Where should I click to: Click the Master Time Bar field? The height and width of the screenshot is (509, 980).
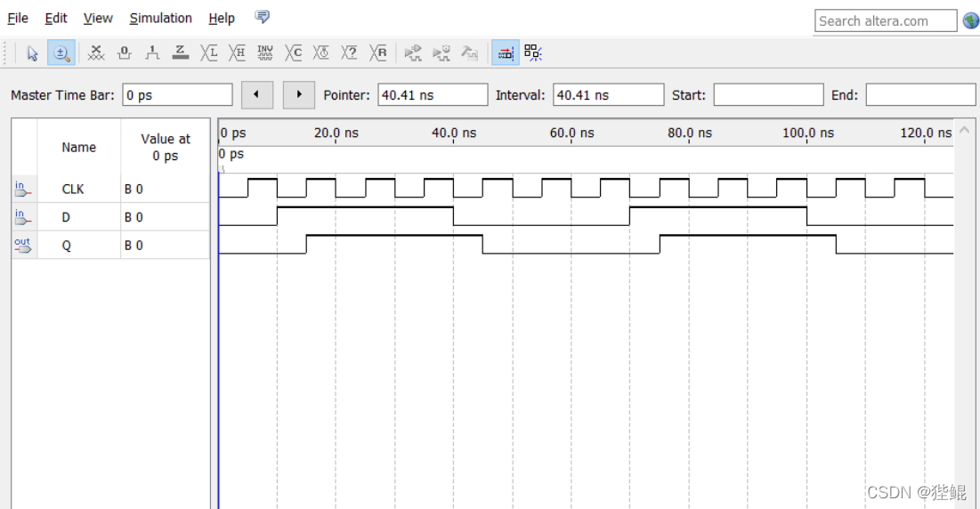177,95
